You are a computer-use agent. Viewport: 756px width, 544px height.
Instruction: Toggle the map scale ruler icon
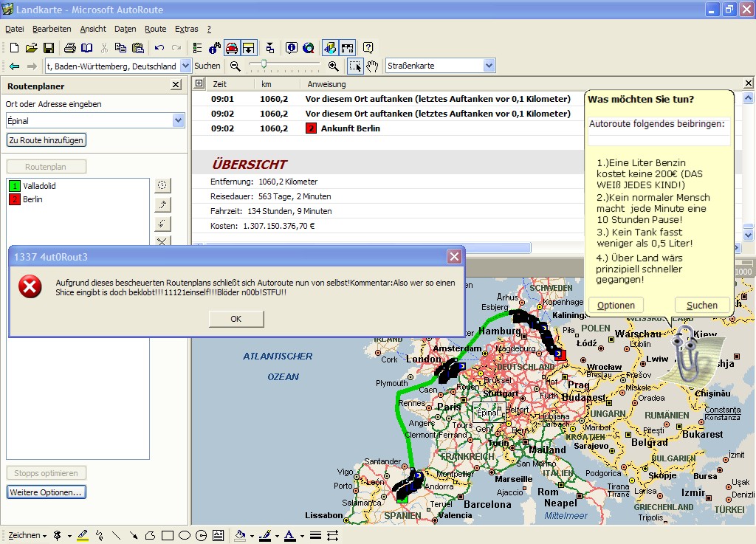click(347, 48)
